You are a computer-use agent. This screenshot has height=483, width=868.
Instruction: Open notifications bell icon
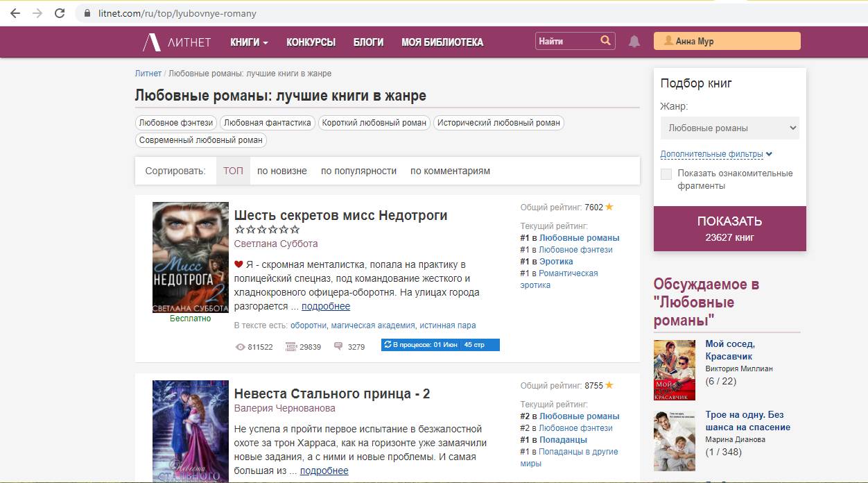634,42
